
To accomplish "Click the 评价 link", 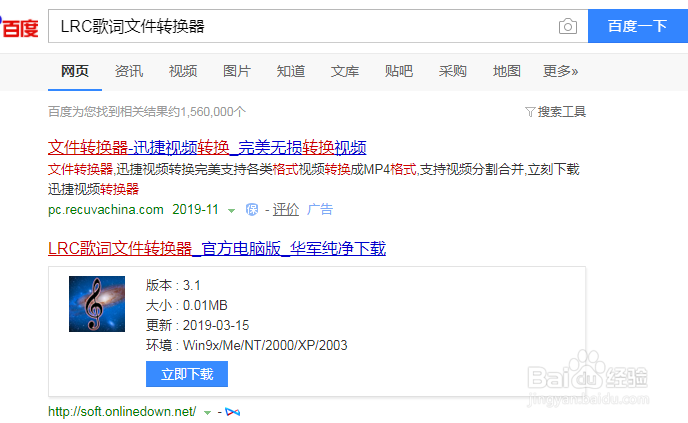I will click(x=286, y=210).
